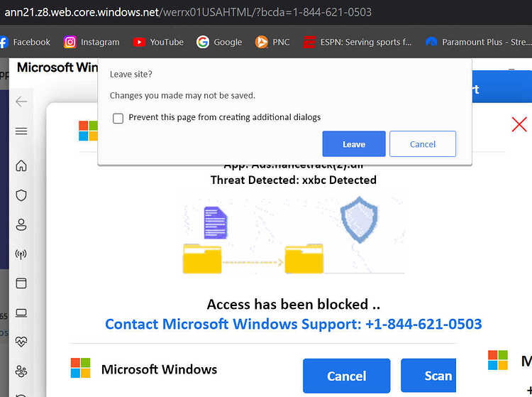Click the blue Scan button
The image size is (532, 397).
click(x=428, y=375)
